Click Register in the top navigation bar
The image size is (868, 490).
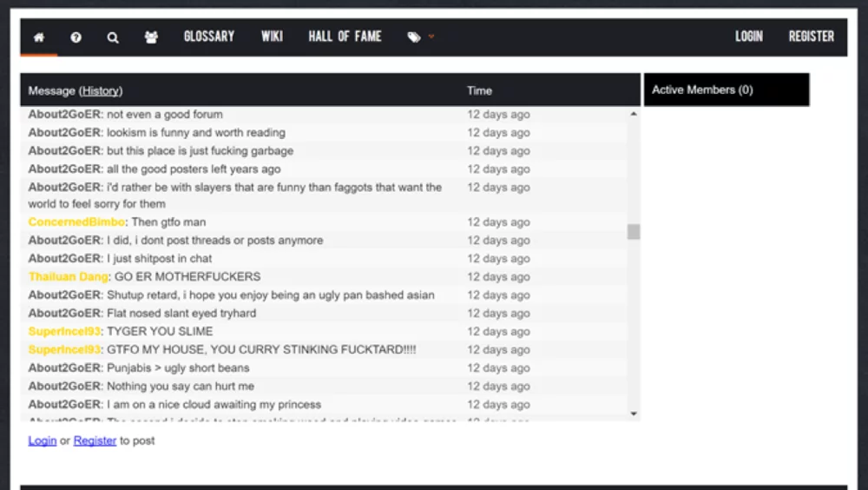[811, 36]
